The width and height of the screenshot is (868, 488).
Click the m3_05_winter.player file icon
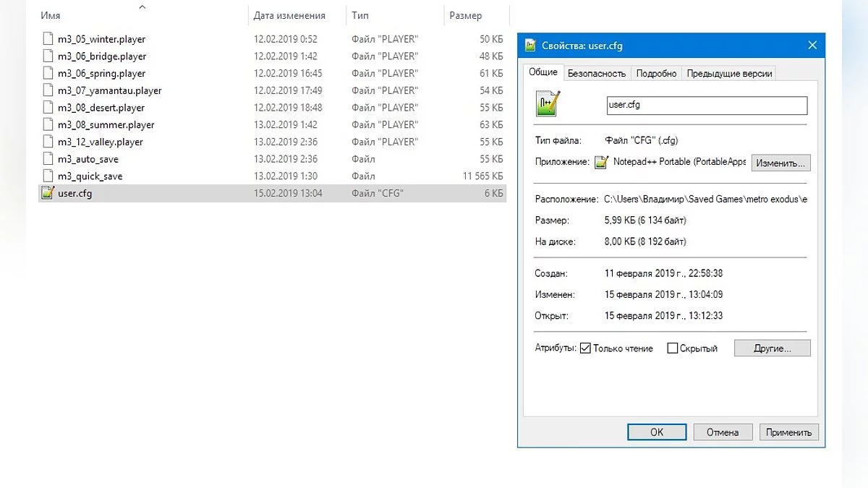[x=48, y=39]
